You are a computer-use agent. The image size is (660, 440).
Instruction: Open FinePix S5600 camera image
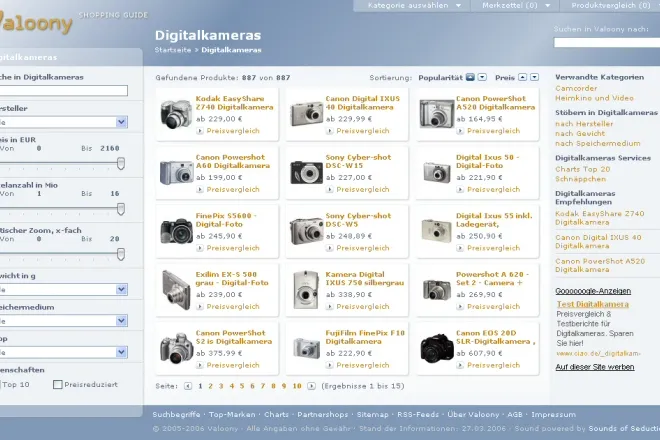tap(176, 231)
